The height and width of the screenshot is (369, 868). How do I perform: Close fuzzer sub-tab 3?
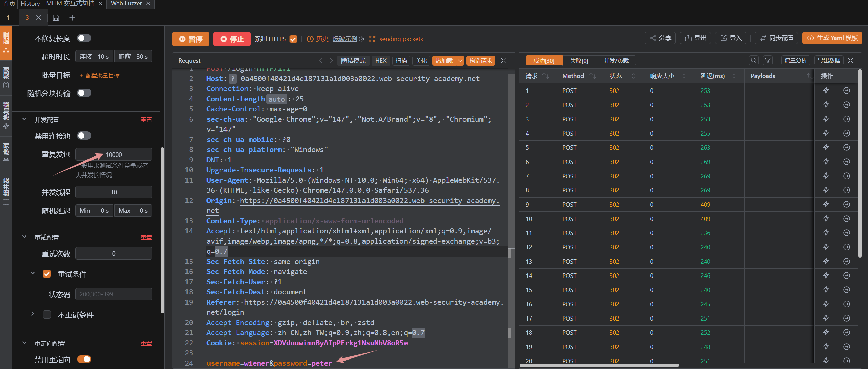(39, 18)
